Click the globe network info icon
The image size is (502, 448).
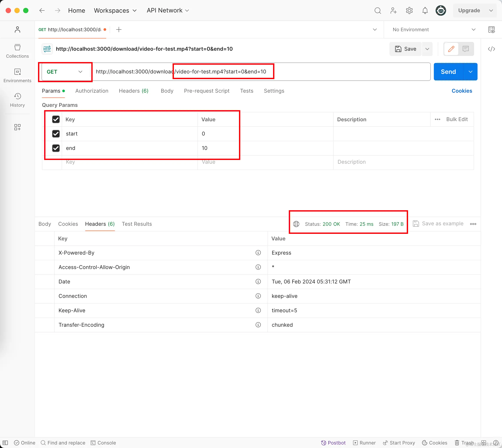tap(296, 224)
